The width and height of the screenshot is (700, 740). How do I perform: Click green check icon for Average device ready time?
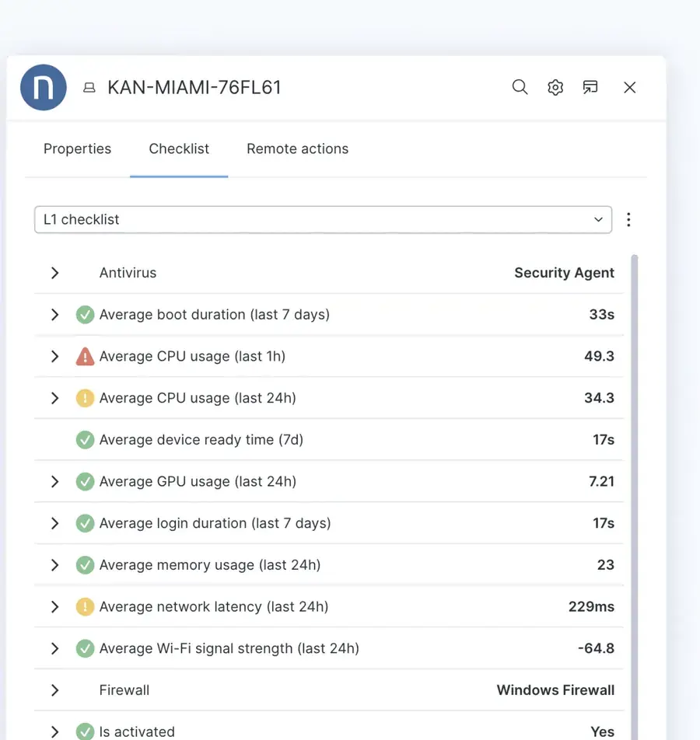coord(85,440)
